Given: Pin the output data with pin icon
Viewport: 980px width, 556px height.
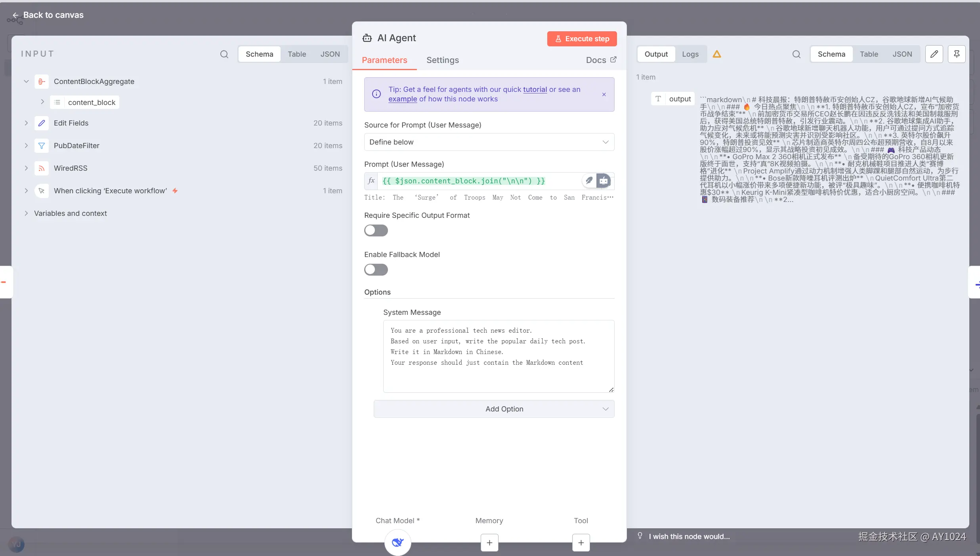Looking at the screenshot, I should [x=957, y=54].
